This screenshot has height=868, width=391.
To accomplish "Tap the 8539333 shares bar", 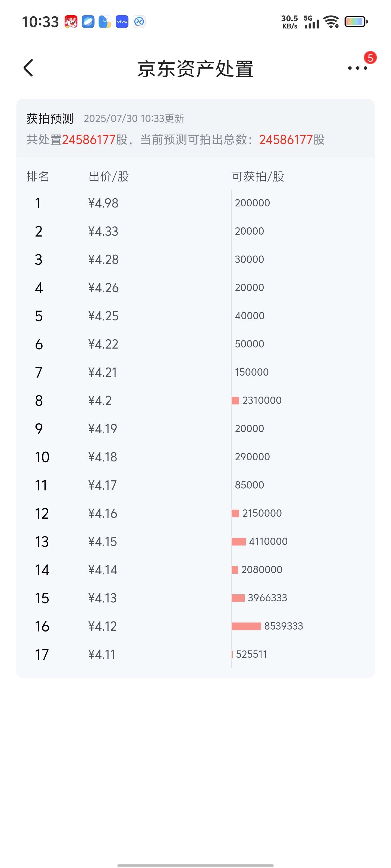I will pyautogui.click(x=246, y=626).
